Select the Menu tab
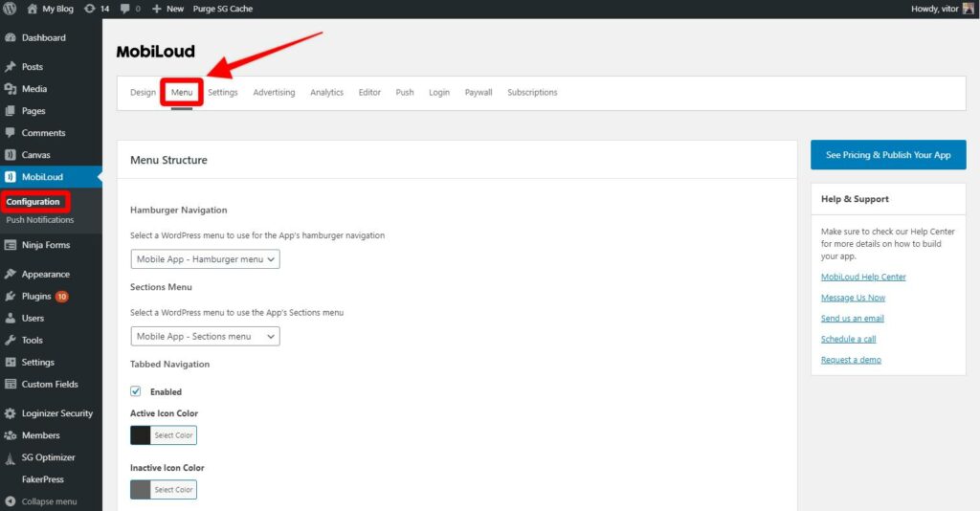Image resolution: width=980 pixels, height=511 pixels. coord(182,93)
